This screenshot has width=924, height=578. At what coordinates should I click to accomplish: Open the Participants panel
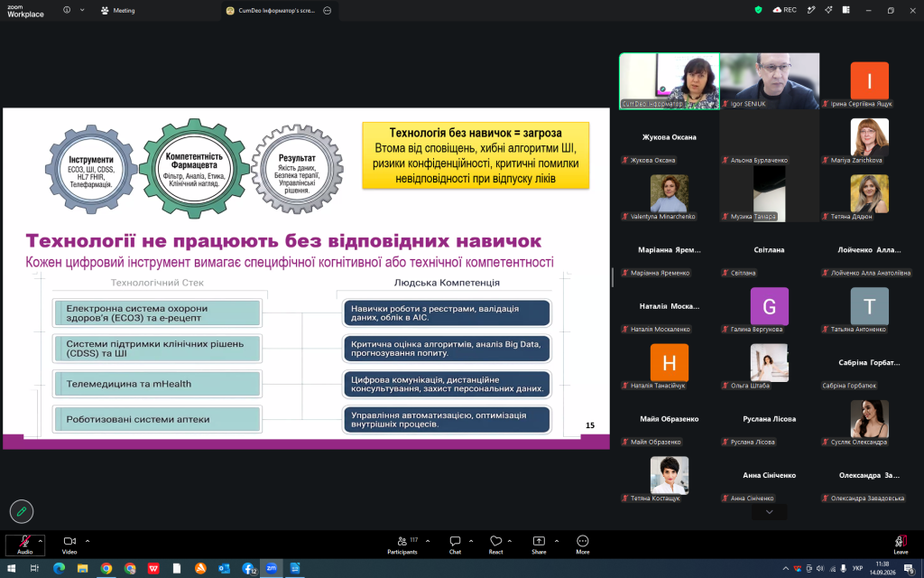click(x=402, y=545)
